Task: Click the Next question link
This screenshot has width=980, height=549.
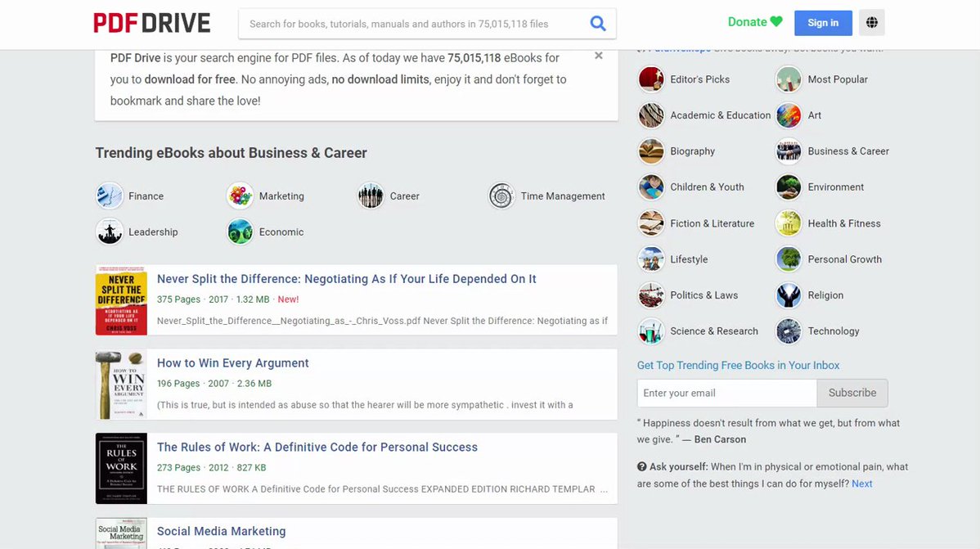Action: click(861, 484)
